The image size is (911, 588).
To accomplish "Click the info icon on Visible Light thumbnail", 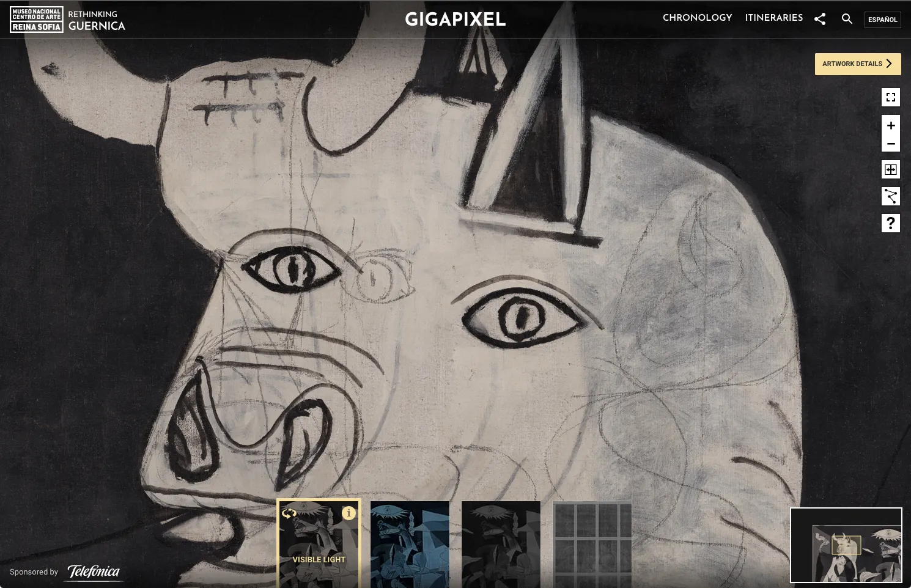I will click(349, 513).
